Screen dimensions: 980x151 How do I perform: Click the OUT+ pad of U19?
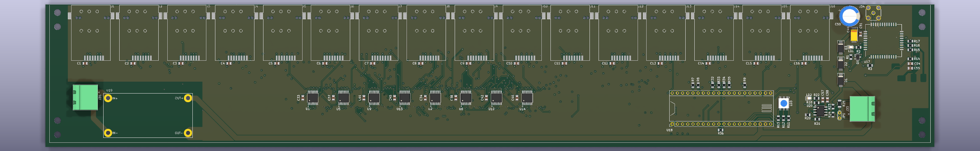pyautogui.click(x=188, y=98)
